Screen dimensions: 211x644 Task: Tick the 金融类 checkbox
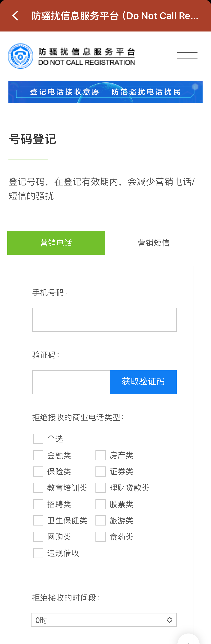pyautogui.click(x=38, y=455)
